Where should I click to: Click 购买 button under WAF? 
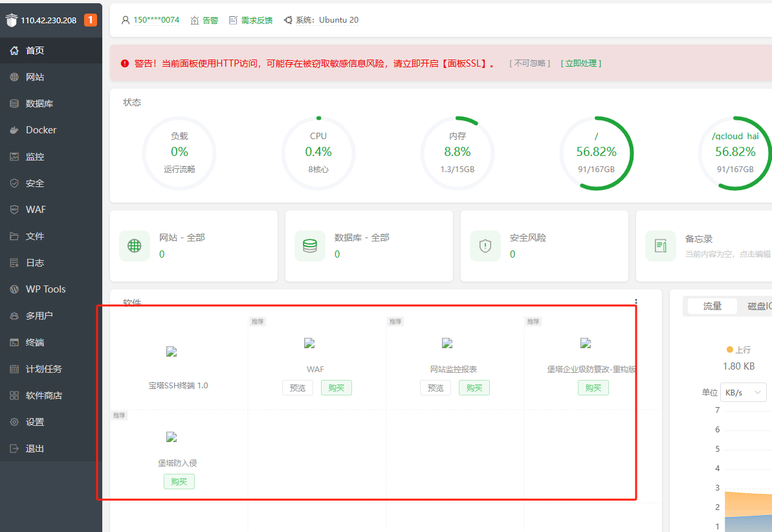[336, 388]
